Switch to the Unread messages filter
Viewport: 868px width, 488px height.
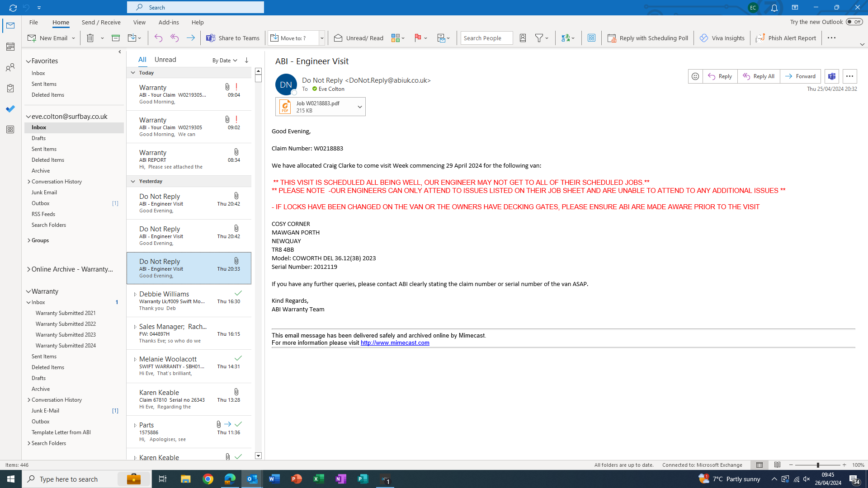click(x=165, y=60)
